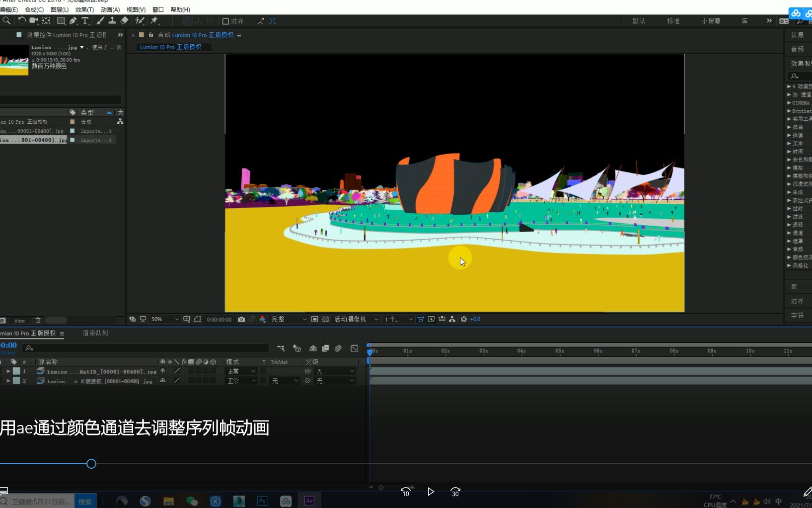Open the 视图(V) menu
The image size is (812, 508).
coord(136,9)
